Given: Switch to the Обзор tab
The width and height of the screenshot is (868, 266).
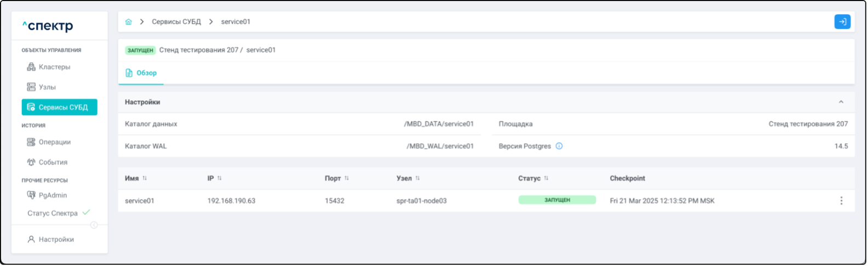Looking at the screenshot, I should click(x=141, y=73).
